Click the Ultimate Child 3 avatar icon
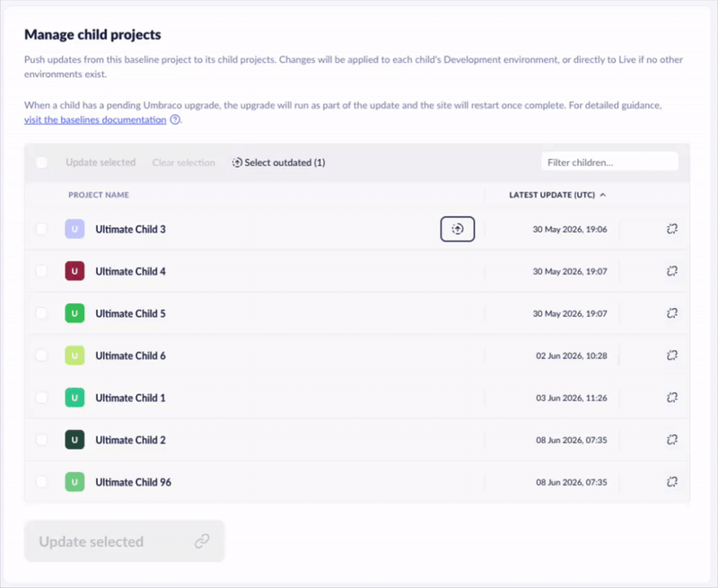The height and width of the screenshot is (588, 718). tap(74, 229)
